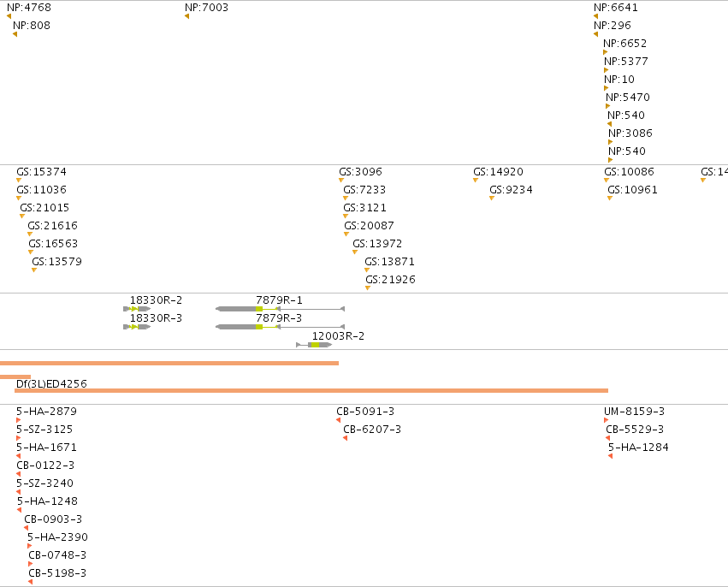
Task: Select the NP:808 insertion label
Action: pos(32,26)
